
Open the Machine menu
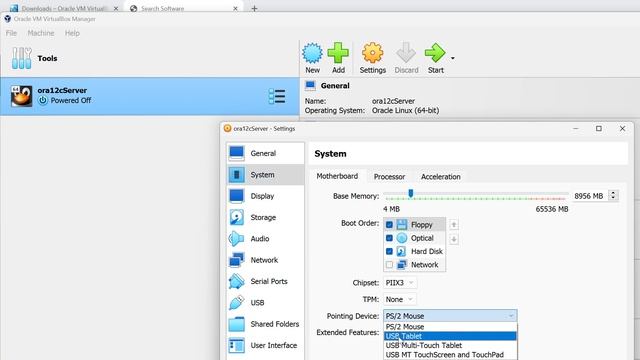click(x=41, y=33)
